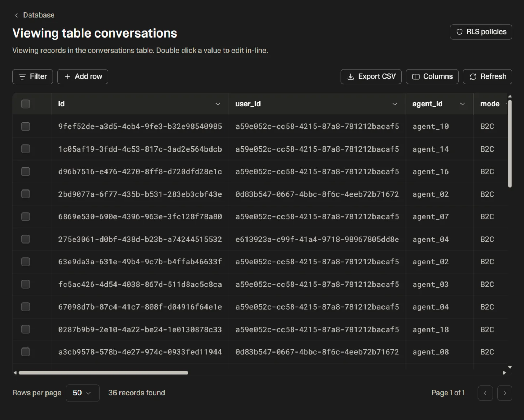
Task: Click the scroll right arrow
Action: tap(504, 373)
